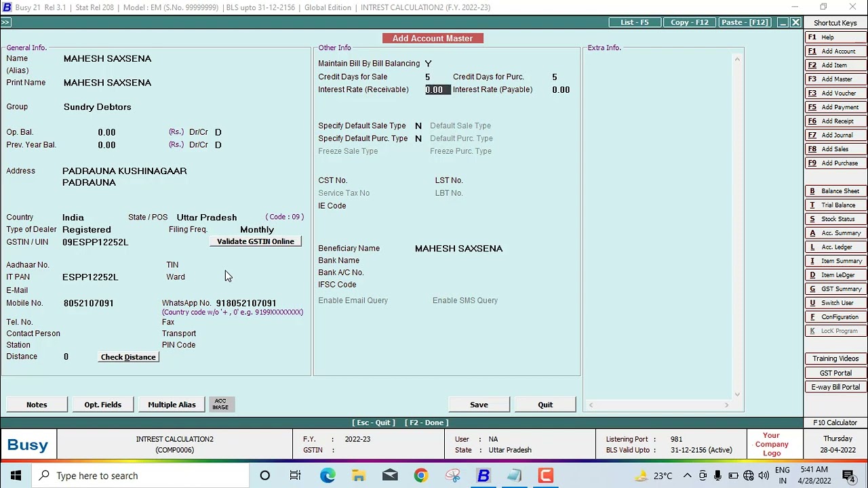
Task: Open Trial Balance shortcut
Action: coord(835,205)
